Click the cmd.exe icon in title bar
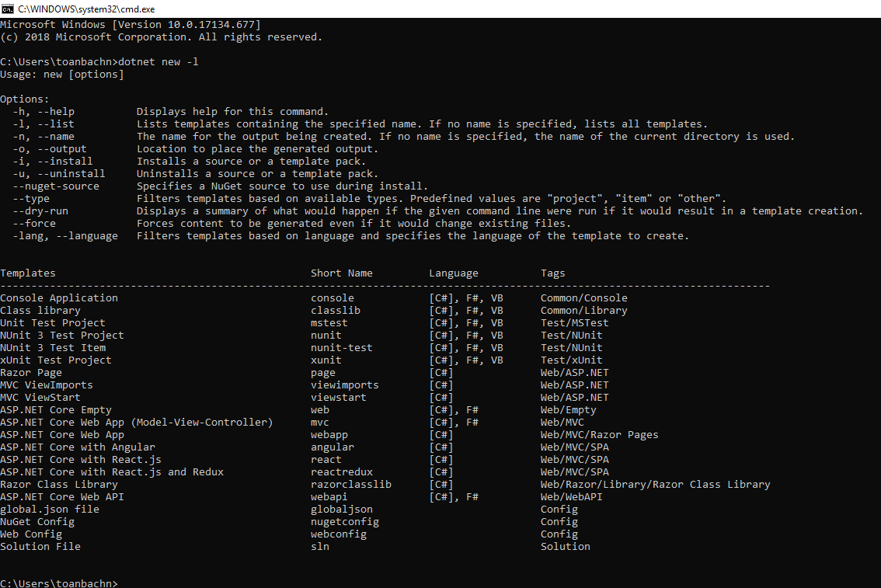The image size is (881, 588). tap(8, 8)
